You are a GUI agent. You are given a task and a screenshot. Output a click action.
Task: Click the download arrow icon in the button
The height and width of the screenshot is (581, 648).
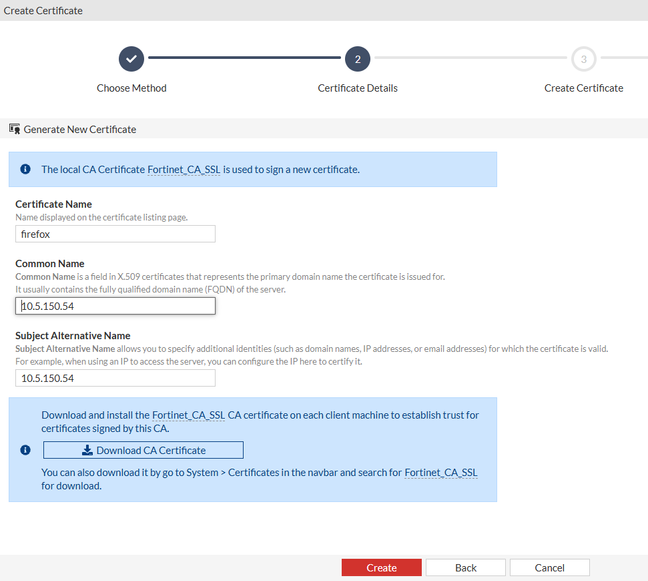87,450
